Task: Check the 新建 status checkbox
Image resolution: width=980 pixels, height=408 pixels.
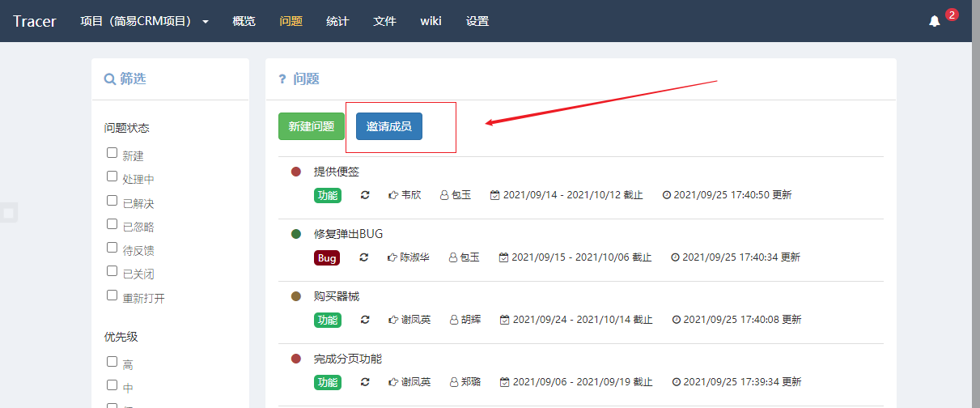Action: (112, 153)
